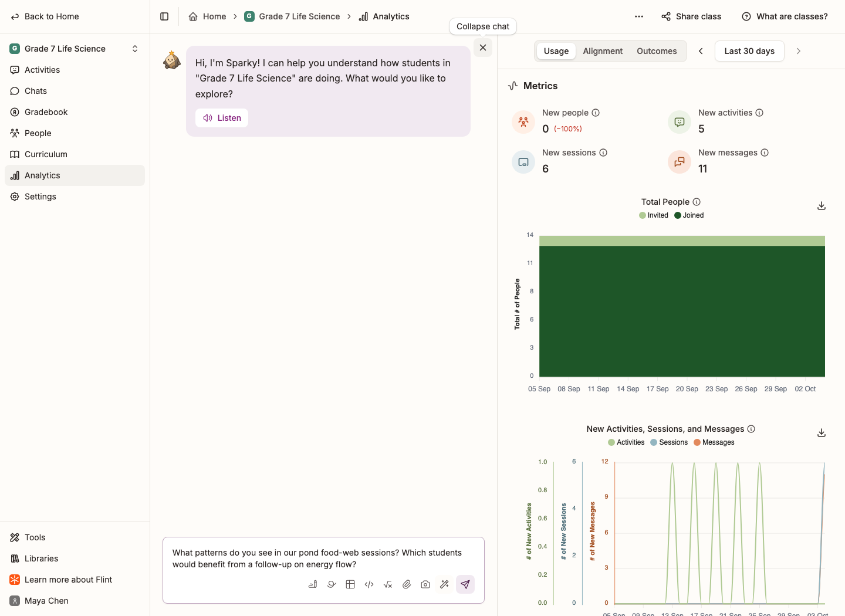Screen dimensions: 845x616
Task: Show info tooltip for New sessions
Action: [603, 153]
